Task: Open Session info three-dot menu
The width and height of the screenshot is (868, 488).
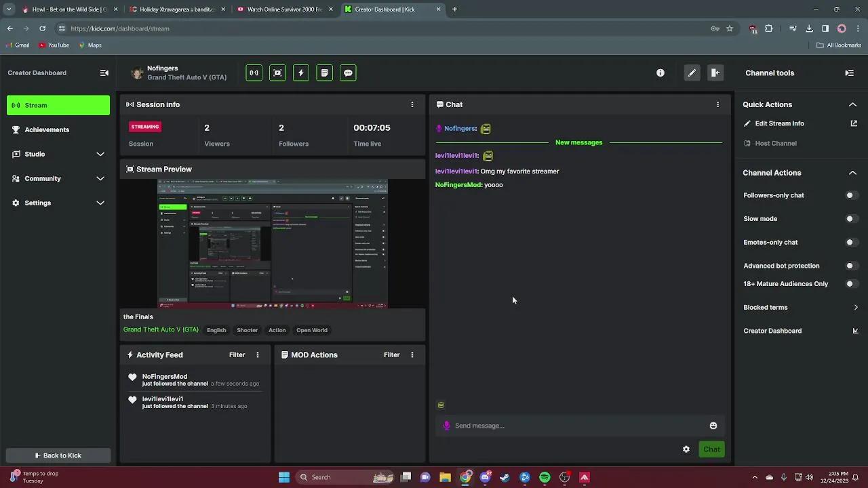Action: pos(412,104)
